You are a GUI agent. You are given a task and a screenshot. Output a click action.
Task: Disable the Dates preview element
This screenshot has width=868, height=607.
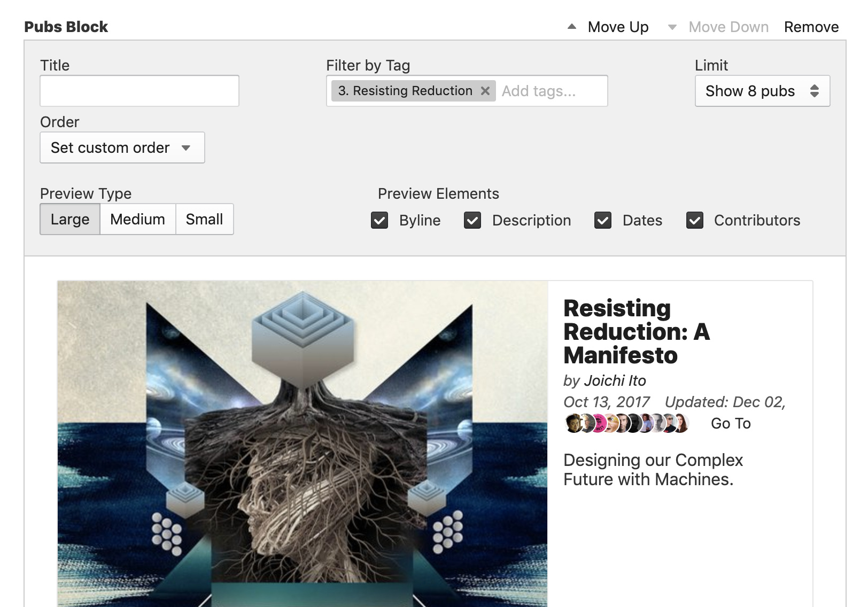coord(603,220)
